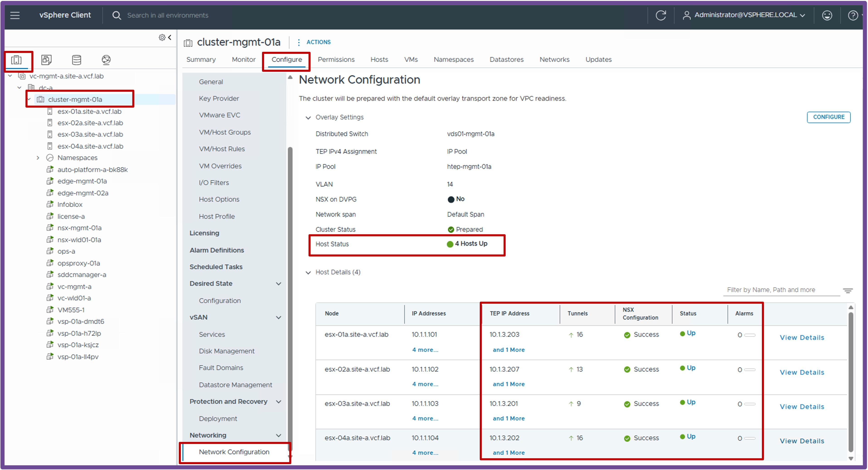
Task: Select esx-02a.site-a.vcf.lab in inventory tree
Action: pos(90,123)
